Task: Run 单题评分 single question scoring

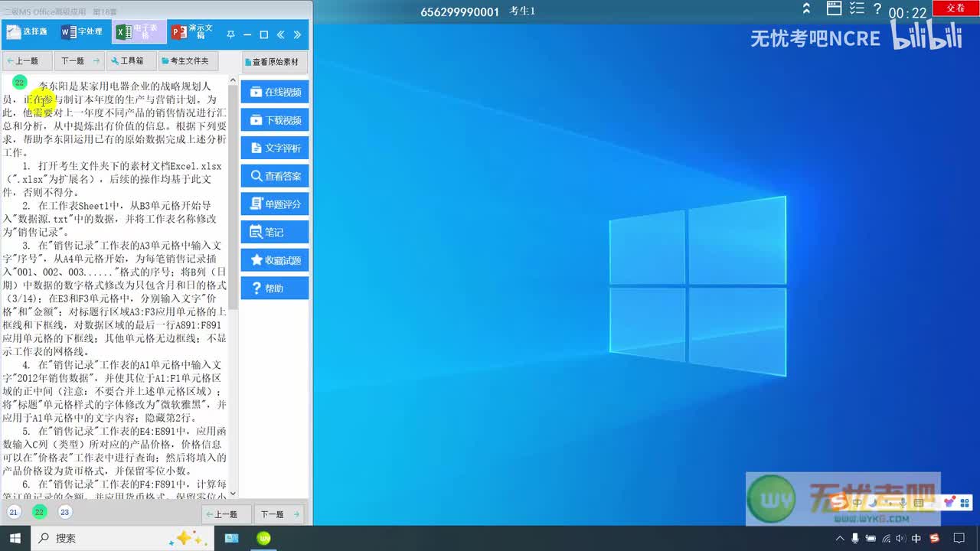Action: pyautogui.click(x=275, y=204)
